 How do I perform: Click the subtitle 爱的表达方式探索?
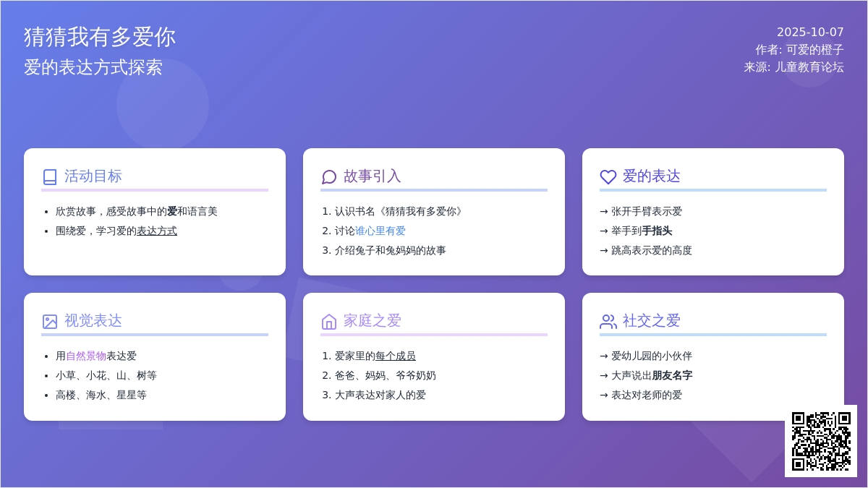[93, 68]
